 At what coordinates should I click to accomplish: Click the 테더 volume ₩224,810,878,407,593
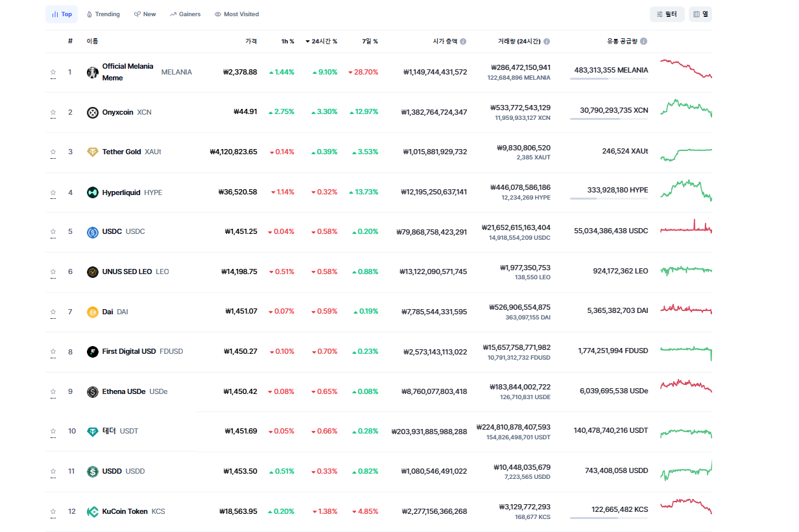tap(513, 427)
